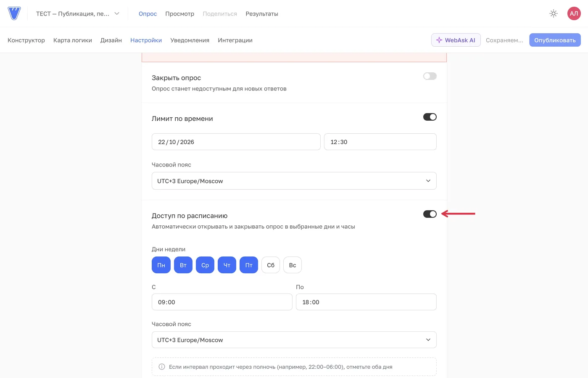
Task: Switch to Опрос top tab
Action: 148,13
